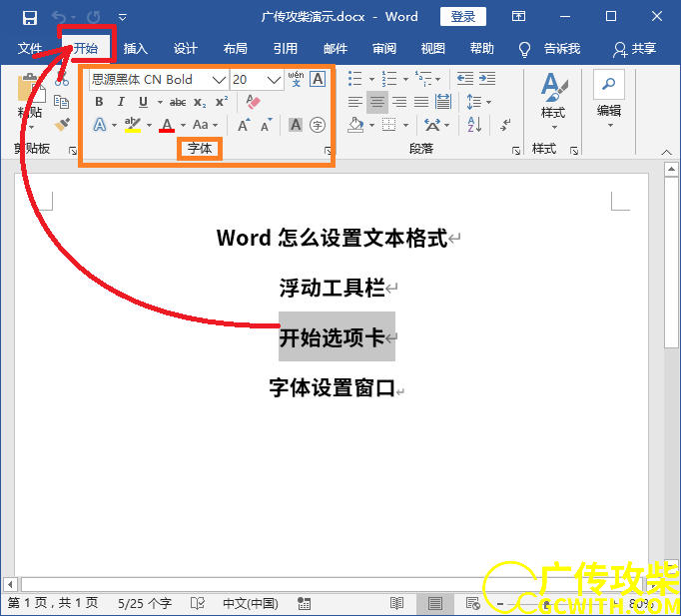Click the Increase Indent icon
The image size is (681, 616).
click(487, 79)
